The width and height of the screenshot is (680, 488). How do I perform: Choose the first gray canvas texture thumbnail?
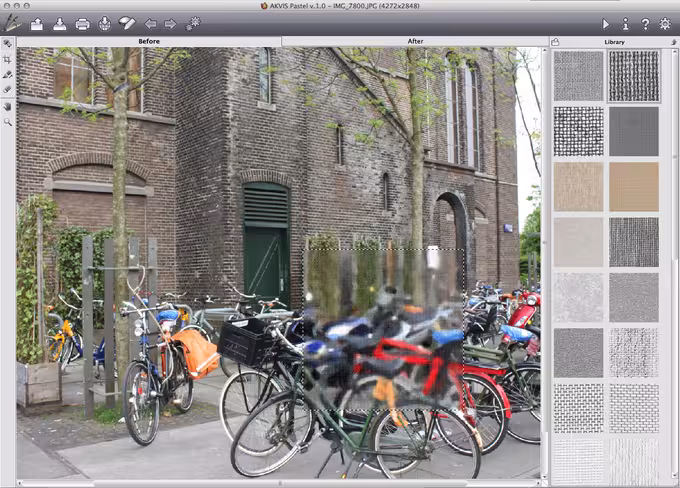click(x=579, y=76)
